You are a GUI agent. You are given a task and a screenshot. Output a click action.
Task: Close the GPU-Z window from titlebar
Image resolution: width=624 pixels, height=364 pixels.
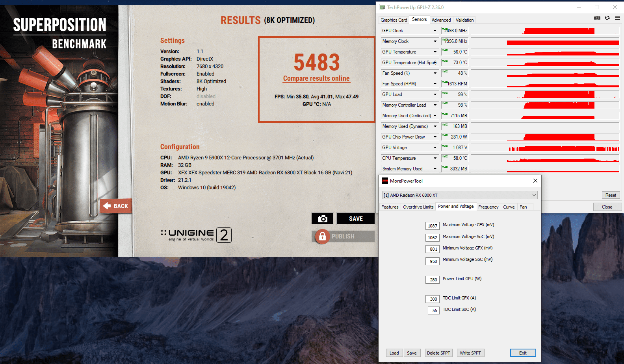(615, 7)
